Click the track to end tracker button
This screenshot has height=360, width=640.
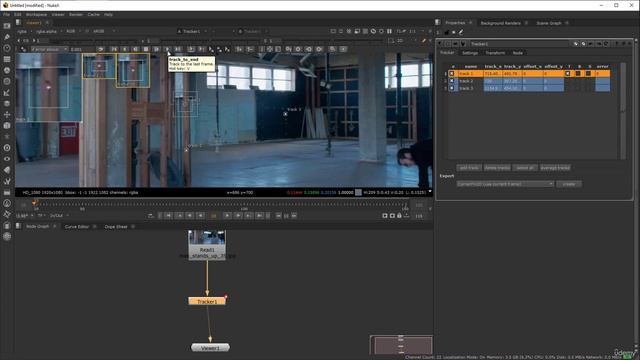167,49
